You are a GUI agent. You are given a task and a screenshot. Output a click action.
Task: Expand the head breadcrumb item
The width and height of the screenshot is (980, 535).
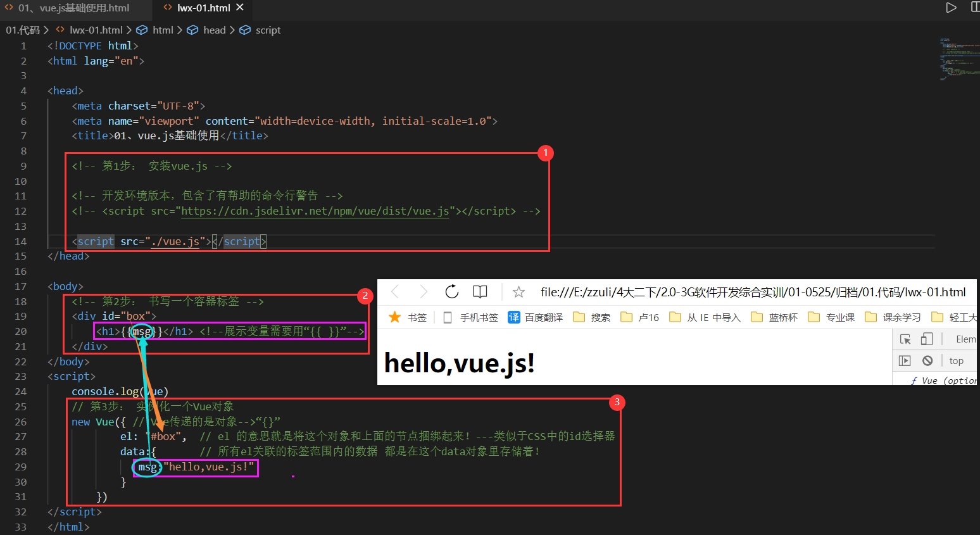(x=214, y=30)
